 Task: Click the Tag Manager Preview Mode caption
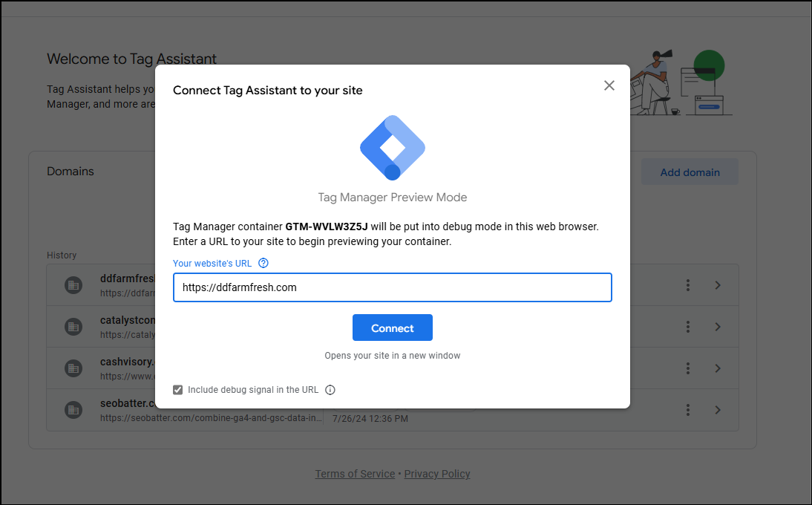pyautogui.click(x=393, y=198)
